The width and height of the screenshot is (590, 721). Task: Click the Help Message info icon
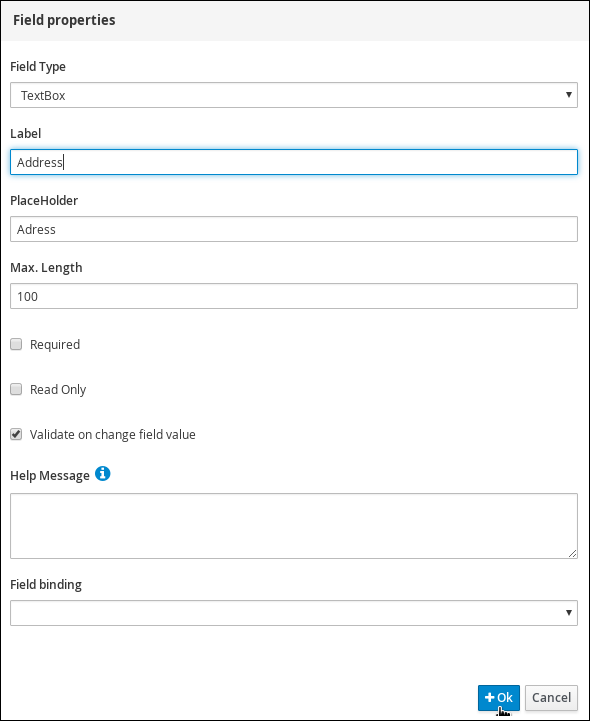point(103,474)
